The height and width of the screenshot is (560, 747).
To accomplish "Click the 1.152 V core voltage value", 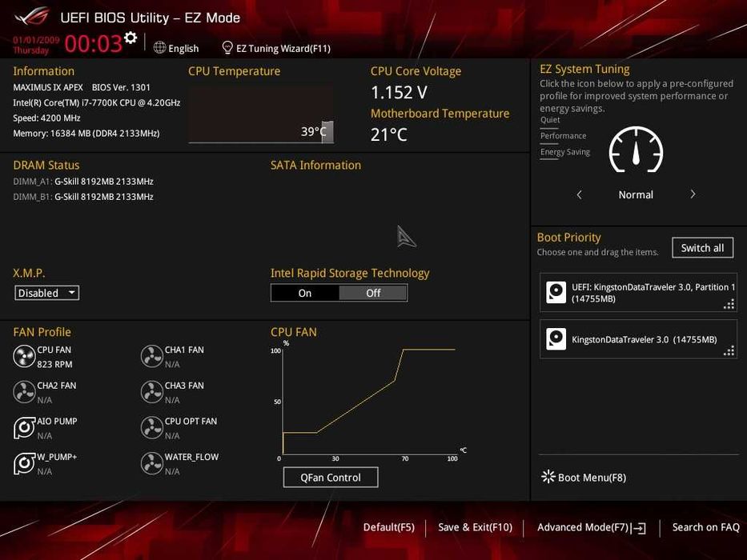I will (399, 92).
